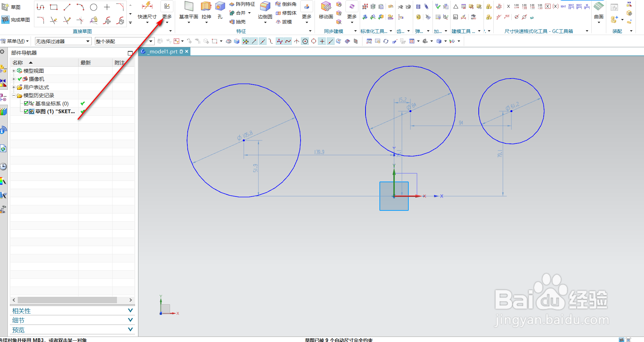This screenshot has width=644, height=342.
Task: Click the 草图 button
Action: [11, 7]
